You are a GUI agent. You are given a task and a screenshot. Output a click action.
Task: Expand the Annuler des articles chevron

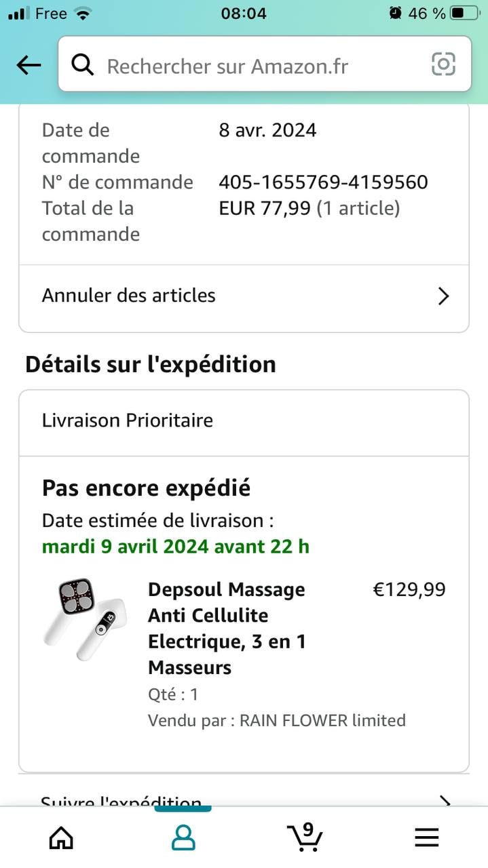[x=444, y=296]
